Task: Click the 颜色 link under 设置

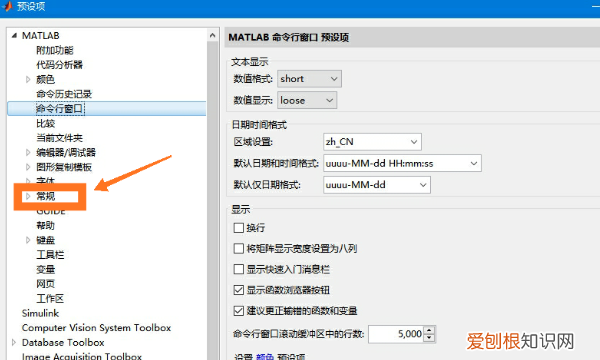Action: coord(265,357)
